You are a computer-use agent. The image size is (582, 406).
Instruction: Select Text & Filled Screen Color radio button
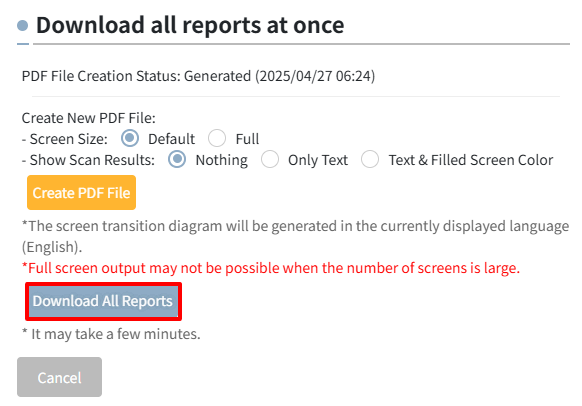[x=370, y=160]
